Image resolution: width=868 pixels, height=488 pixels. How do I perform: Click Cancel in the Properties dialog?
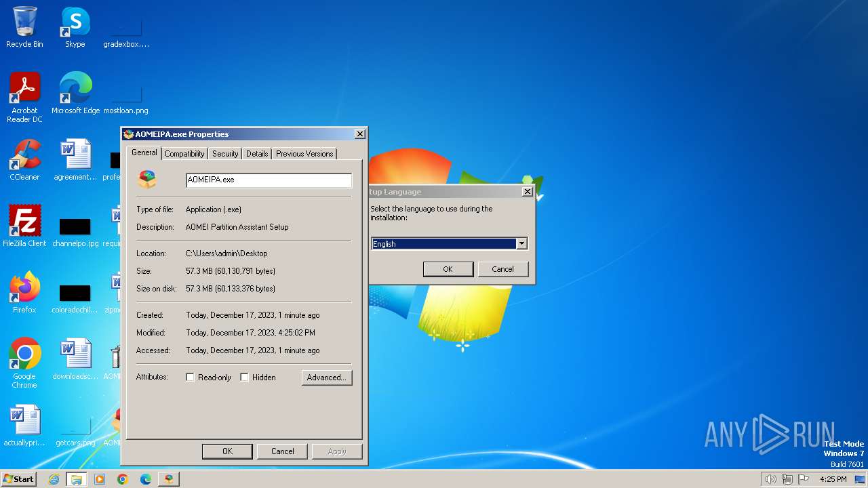pos(283,451)
